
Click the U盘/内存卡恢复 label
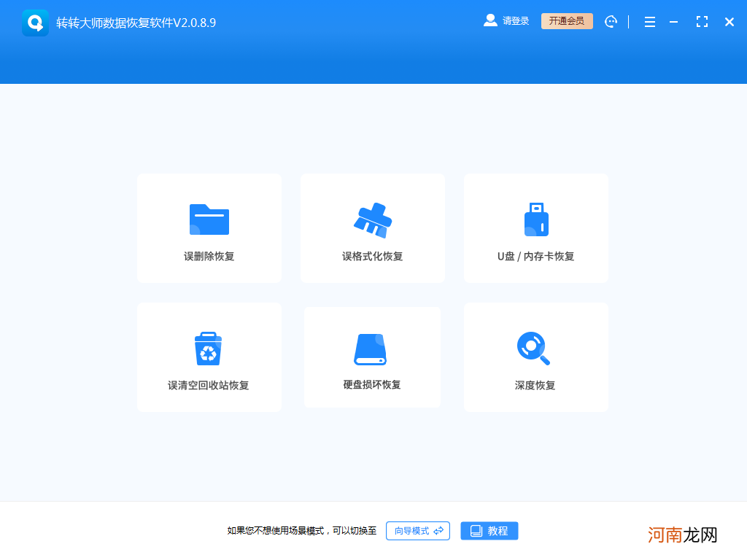pyautogui.click(x=535, y=257)
